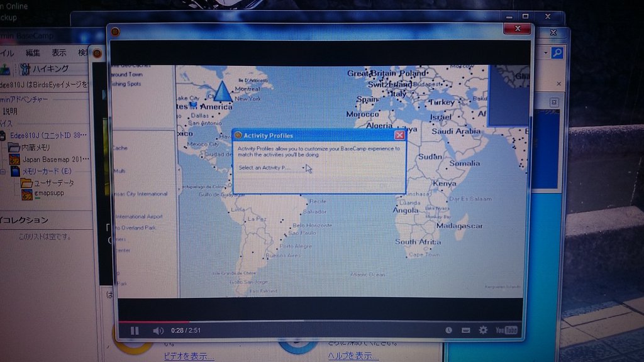Viewport: 644px width, 362px height.
Task: Select Japan Basemap item
Action: pos(55,159)
